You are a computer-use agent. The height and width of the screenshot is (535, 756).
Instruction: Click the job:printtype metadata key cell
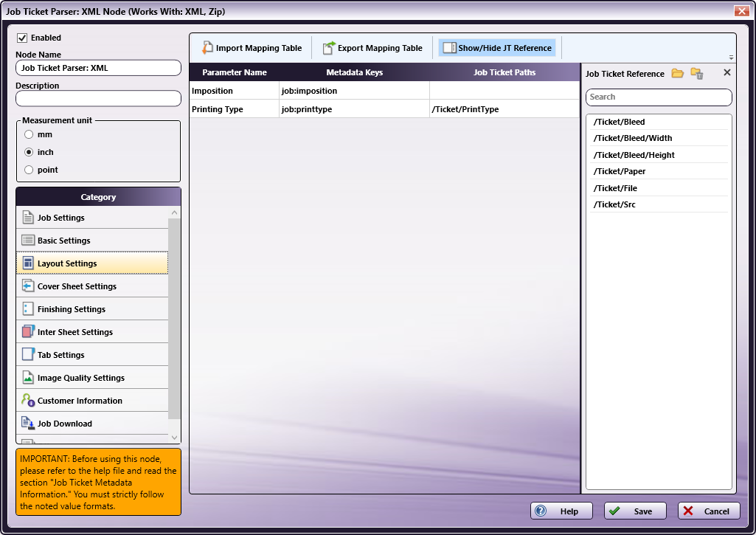[354, 109]
